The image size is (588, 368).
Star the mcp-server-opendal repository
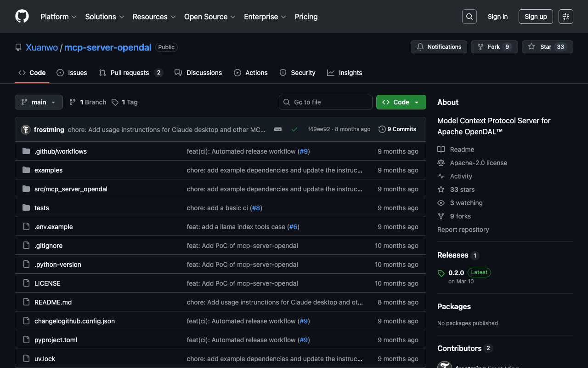547,47
